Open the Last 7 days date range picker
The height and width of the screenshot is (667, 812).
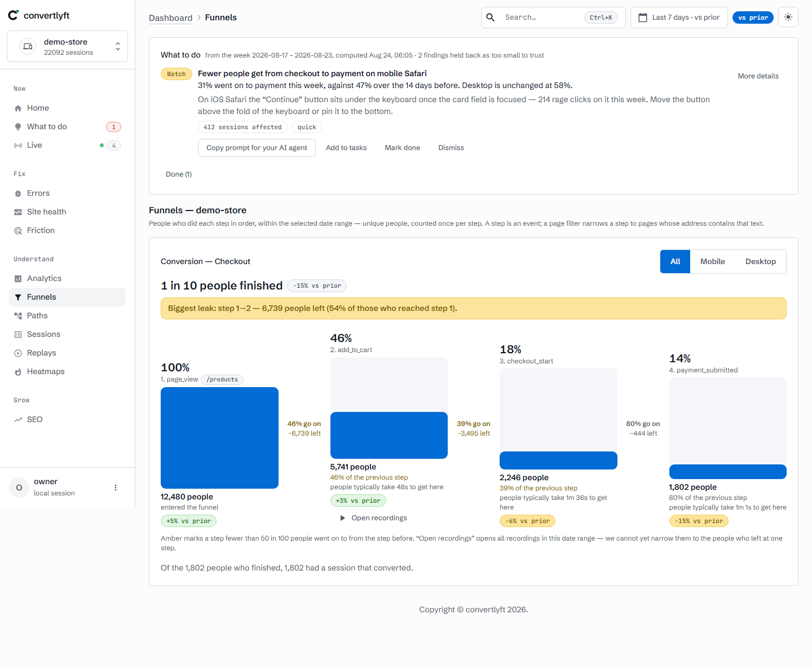[x=679, y=17]
